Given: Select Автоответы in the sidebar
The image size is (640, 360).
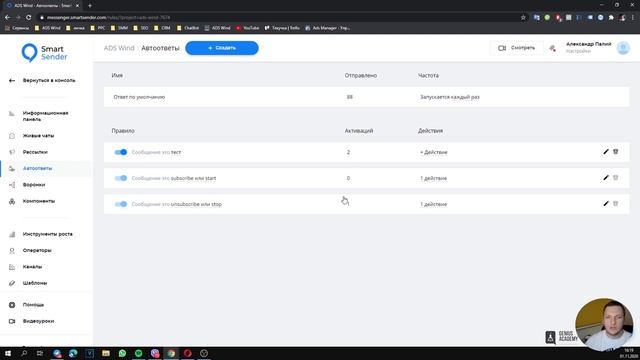Looking at the screenshot, I should point(37,168).
